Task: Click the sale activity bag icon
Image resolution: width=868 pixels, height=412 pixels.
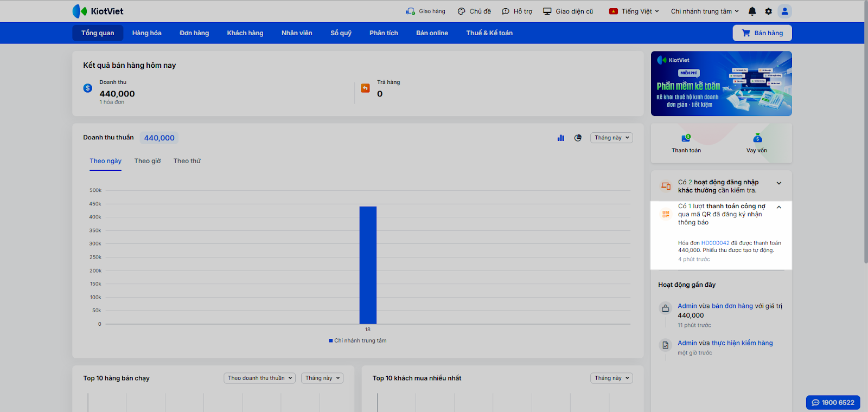Action: (666, 308)
